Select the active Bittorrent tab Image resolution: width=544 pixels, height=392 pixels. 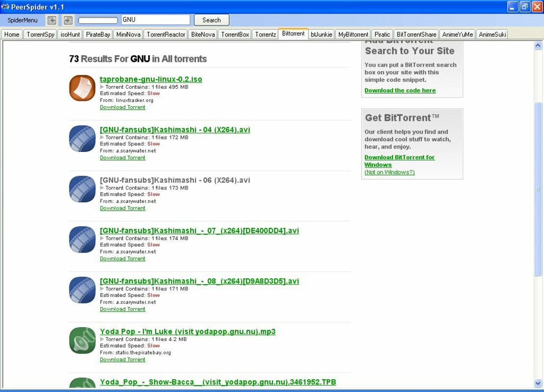point(293,34)
